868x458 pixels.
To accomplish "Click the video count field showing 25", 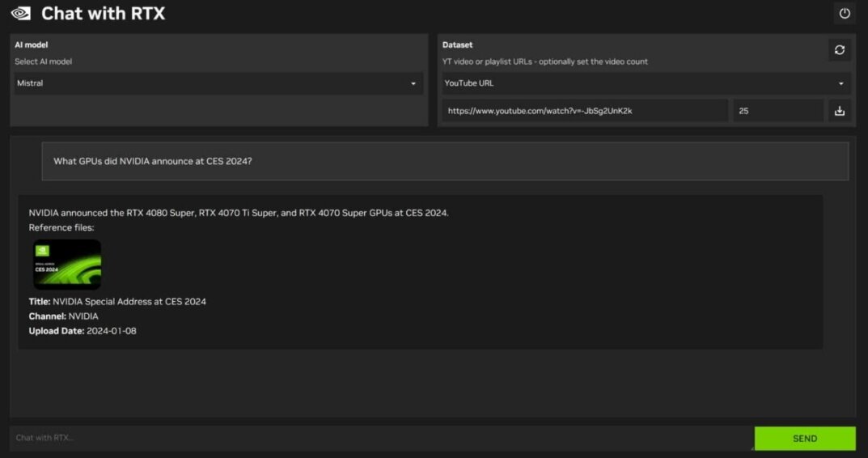I will (778, 111).
